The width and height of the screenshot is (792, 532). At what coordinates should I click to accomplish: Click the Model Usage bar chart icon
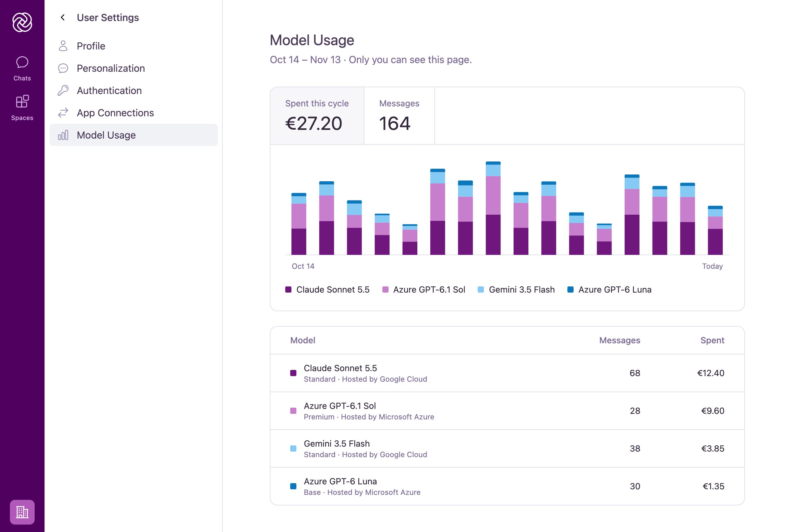point(63,135)
